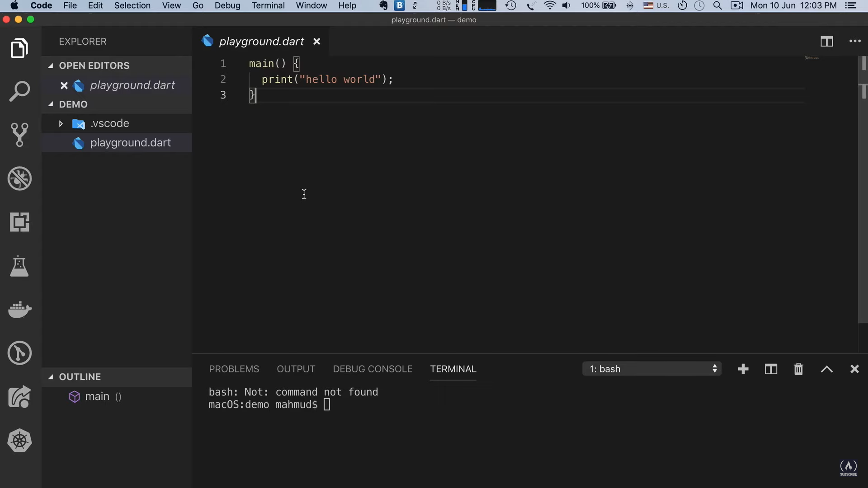Select the Extensions icon in activity bar

(x=20, y=222)
